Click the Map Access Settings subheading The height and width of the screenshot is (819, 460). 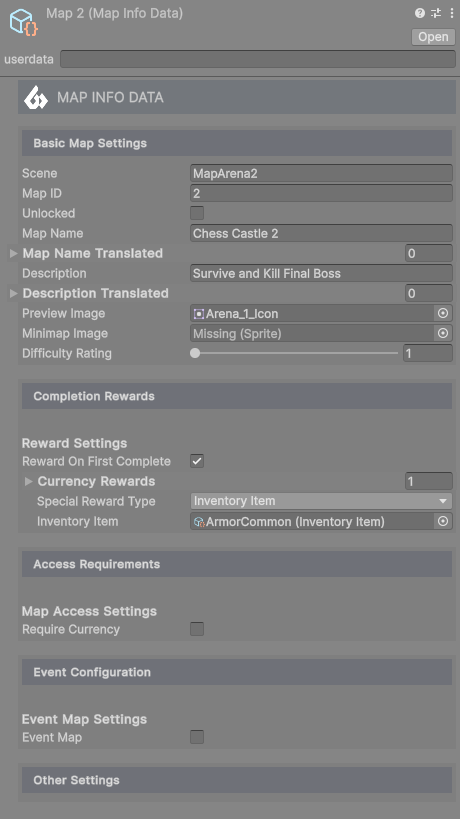point(89,611)
